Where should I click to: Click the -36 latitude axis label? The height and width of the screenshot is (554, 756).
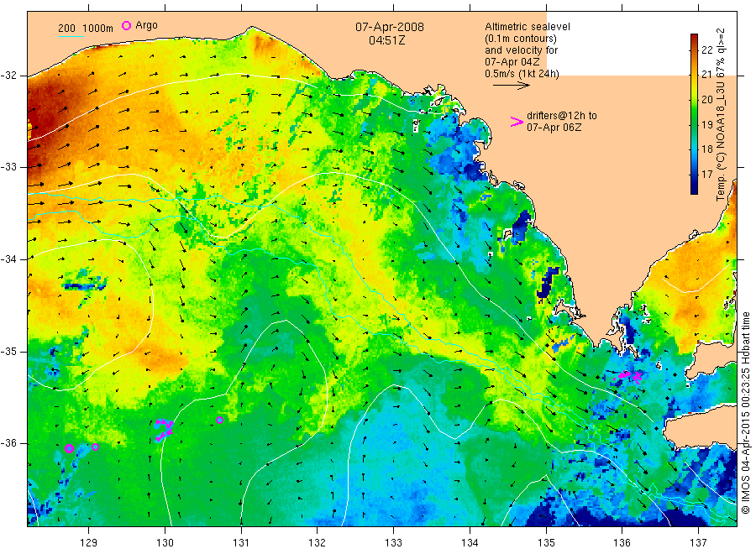8,443
